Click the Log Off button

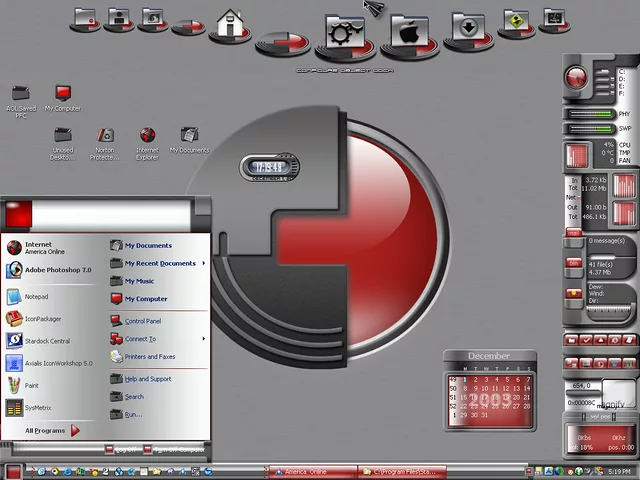click(x=120, y=449)
